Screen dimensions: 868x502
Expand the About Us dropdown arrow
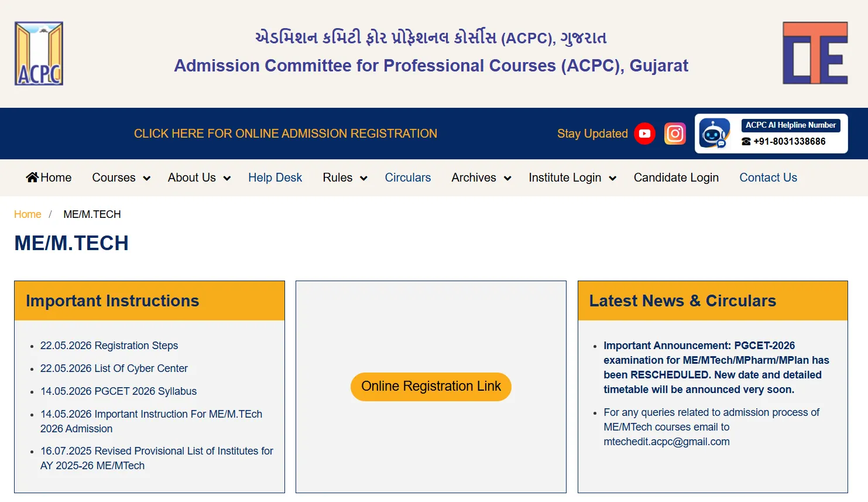[227, 178]
